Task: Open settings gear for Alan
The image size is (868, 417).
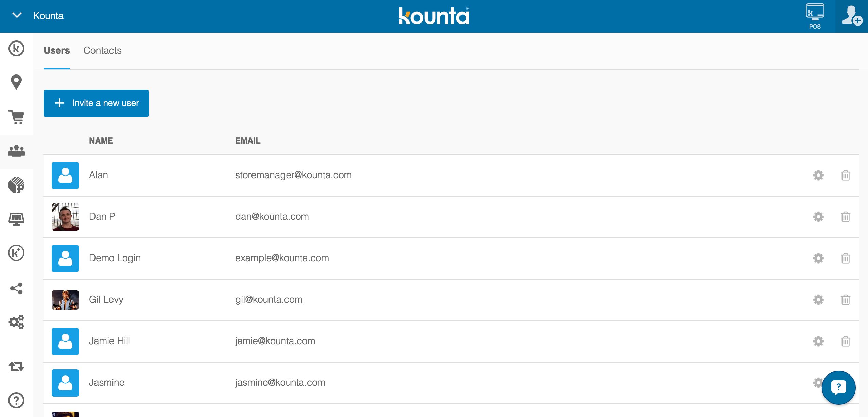Action: coord(818,175)
